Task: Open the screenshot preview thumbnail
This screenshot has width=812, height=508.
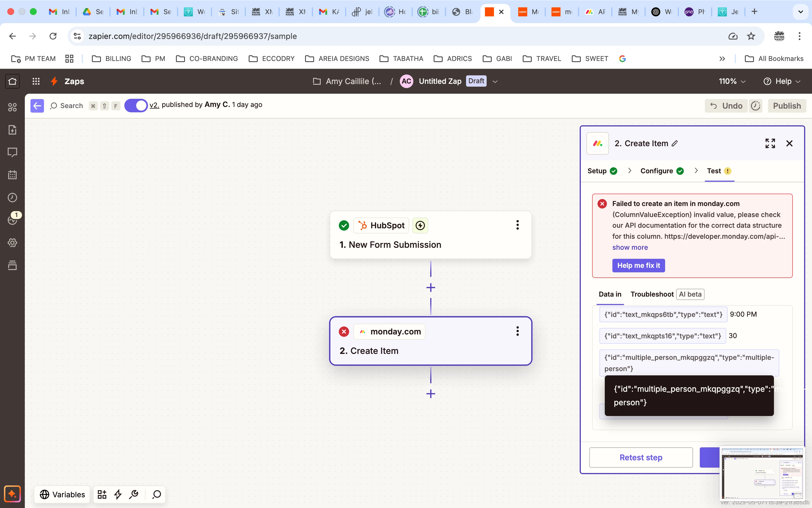Action: pyautogui.click(x=762, y=473)
